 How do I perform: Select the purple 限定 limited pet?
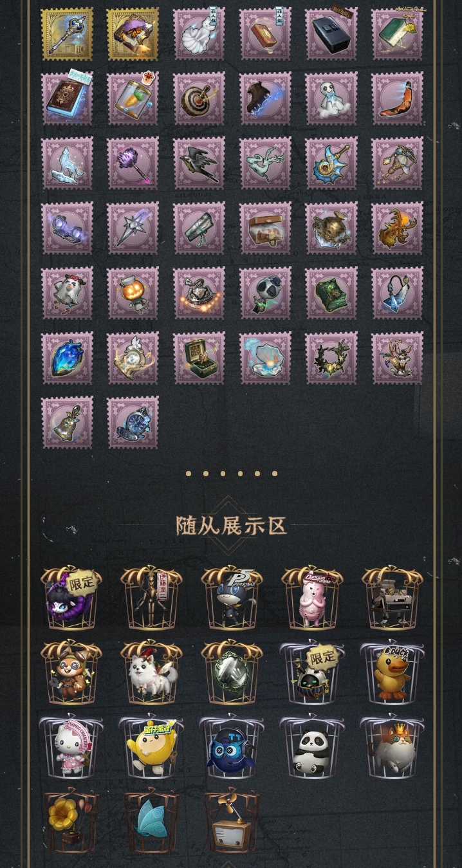pyautogui.click(x=71, y=598)
